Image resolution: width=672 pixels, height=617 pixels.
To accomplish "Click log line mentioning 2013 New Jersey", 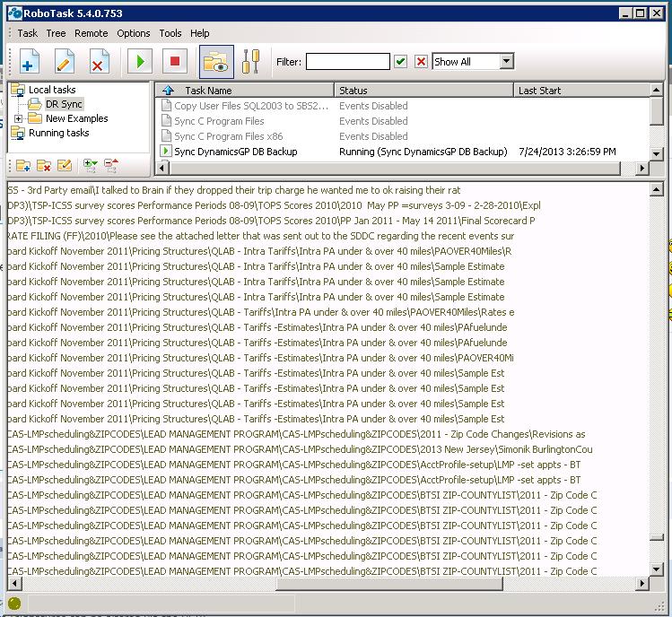I will pyautogui.click(x=300, y=449).
